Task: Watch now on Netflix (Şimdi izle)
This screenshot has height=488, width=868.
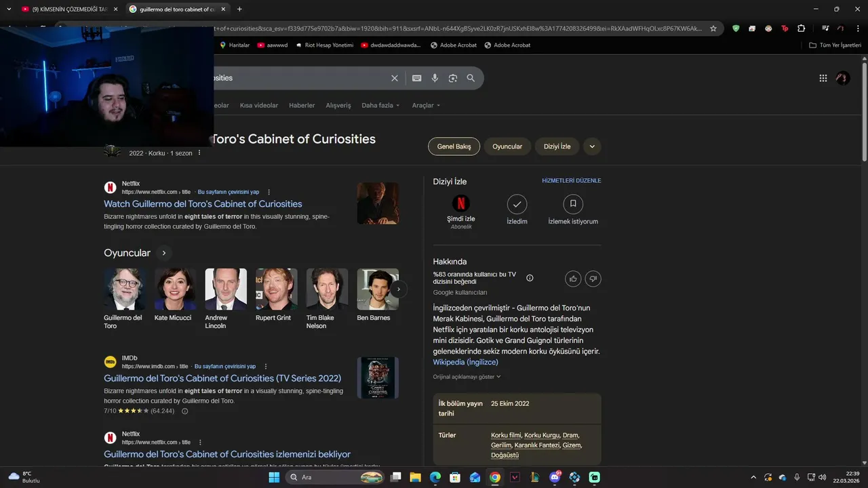Action: tap(460, 213)
